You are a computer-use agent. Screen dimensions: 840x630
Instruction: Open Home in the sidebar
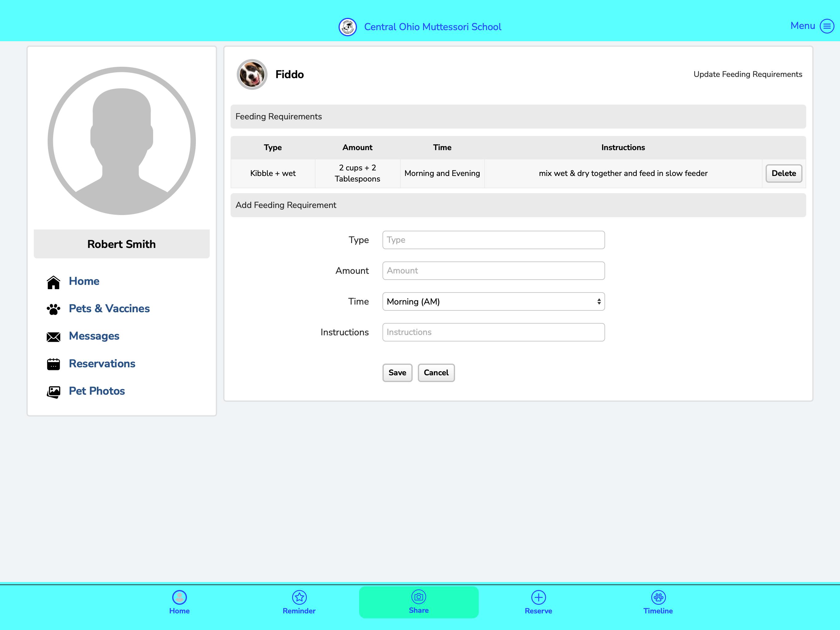click(84, 281)
